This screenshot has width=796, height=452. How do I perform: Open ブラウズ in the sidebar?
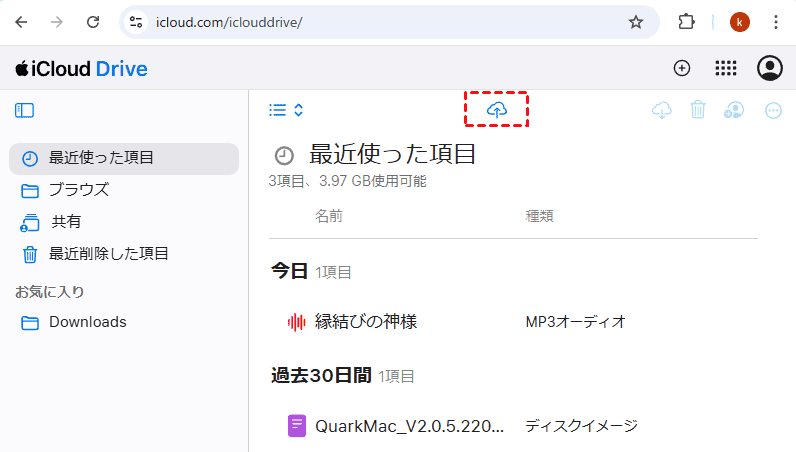[79, 190]
